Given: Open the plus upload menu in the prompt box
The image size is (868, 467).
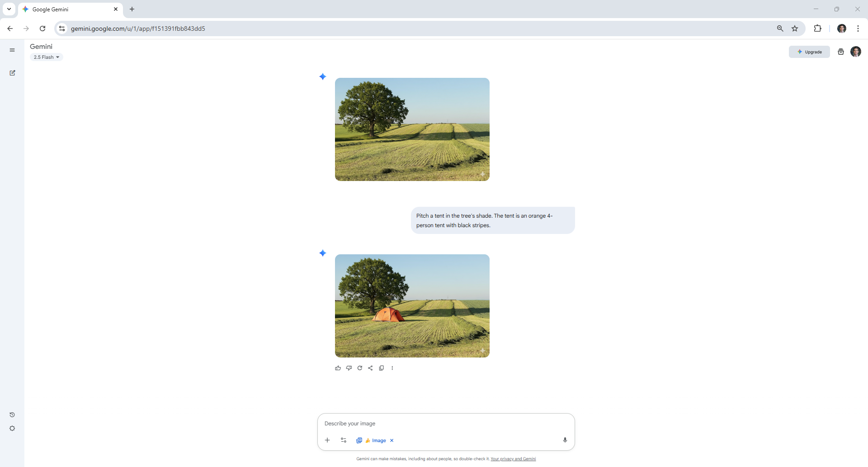Looking at the screenshot, I should point(327,440).
